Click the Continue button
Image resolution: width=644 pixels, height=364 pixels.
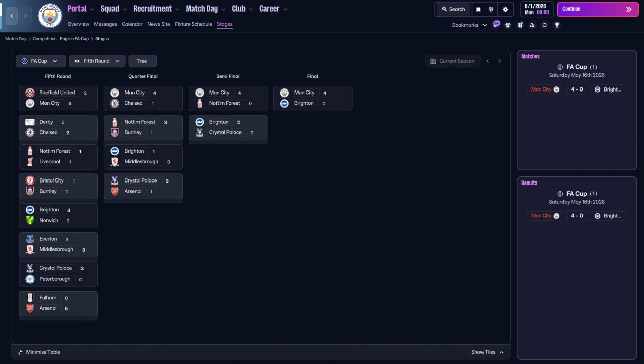598,9
